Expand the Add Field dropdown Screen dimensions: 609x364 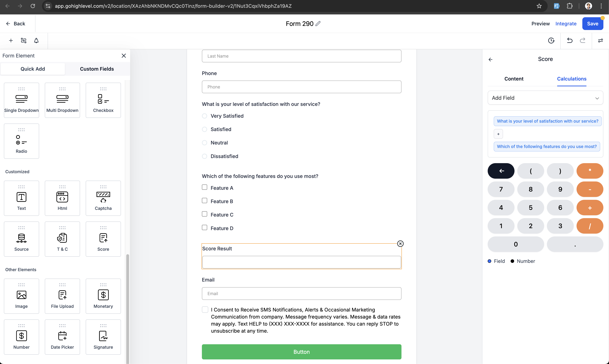(545, 98)
